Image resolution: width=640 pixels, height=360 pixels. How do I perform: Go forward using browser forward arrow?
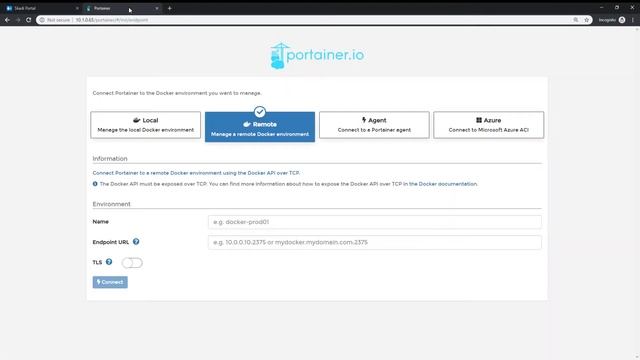18,20
